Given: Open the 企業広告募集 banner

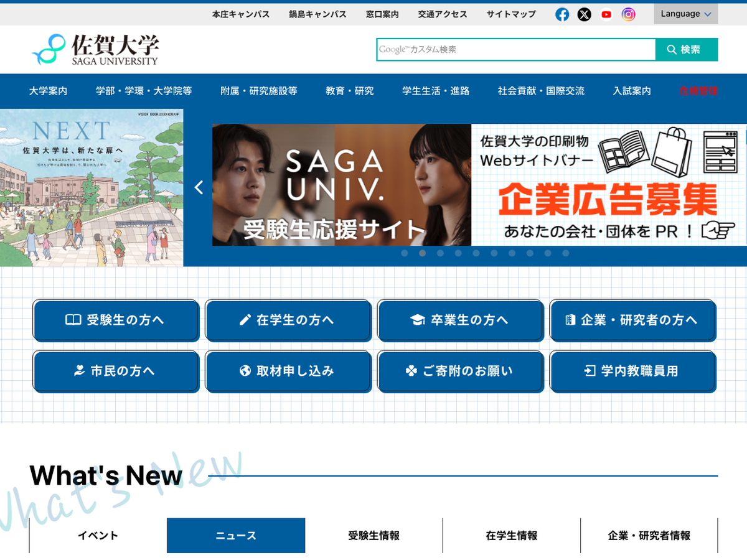Looking at the screenshot, I should (x=608, y=185).
